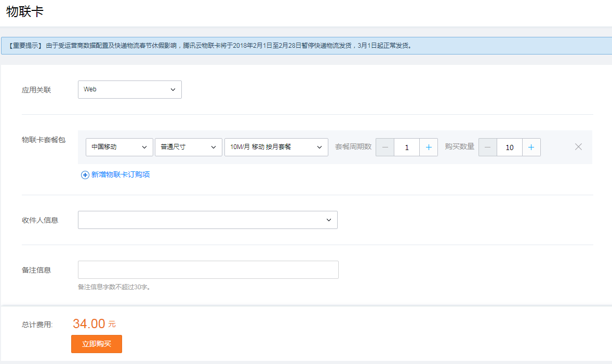This screenshot has width=612, height=364.
Task: Click the 重要提示 notice banner text
Action: coord(210,46)
